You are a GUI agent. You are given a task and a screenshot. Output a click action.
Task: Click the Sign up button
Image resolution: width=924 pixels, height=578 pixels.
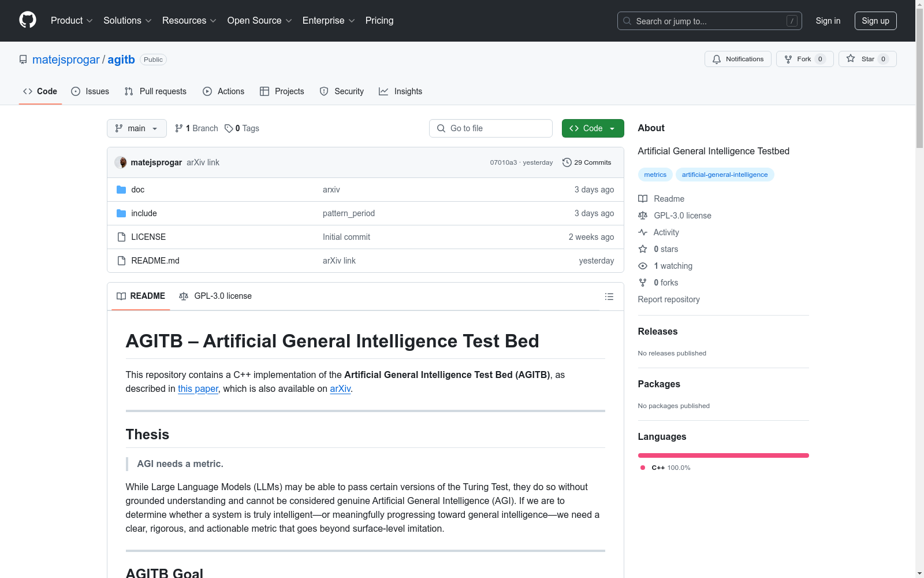[875, 21]
